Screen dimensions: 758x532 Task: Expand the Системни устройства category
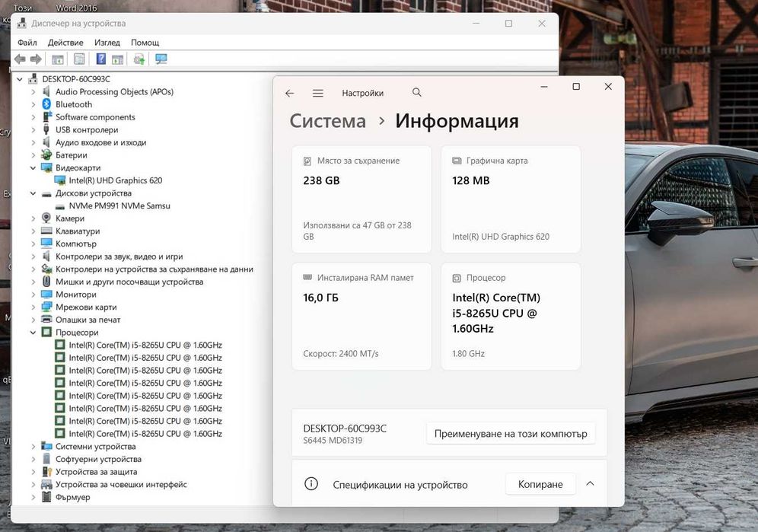click(33, 447)
